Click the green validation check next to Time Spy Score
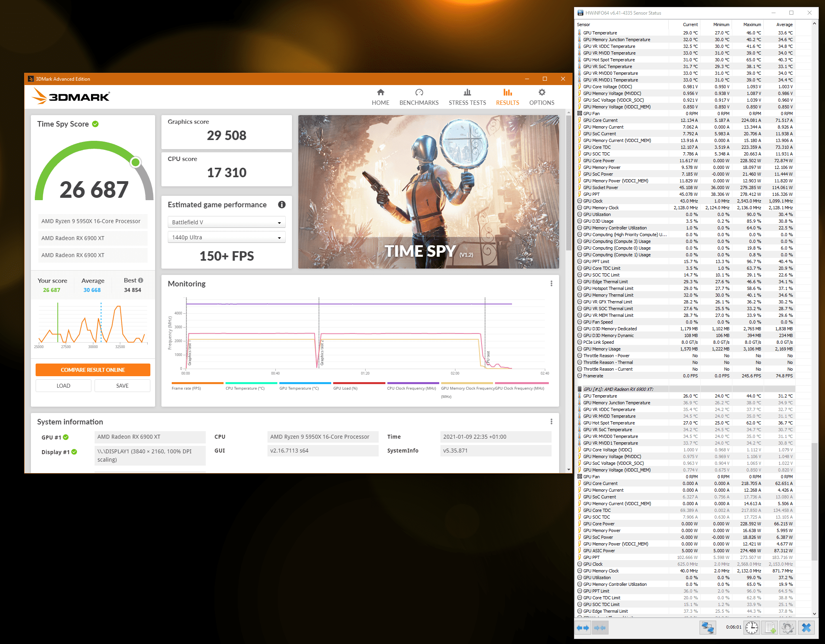The image size is (825, 644). click(95, 124)
